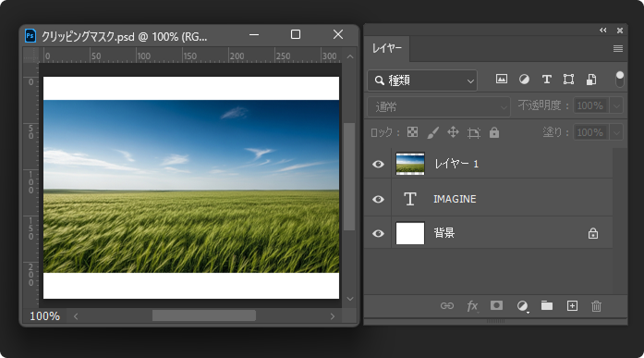The image size is (644, 358).
Task: Click the T type icon of IMAGINE layer
Action: [410, 199]
